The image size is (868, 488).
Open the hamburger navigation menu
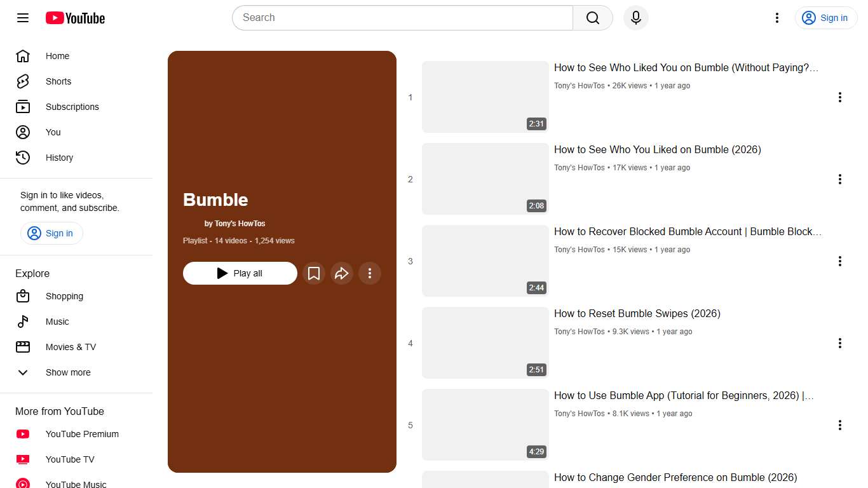(22, 18)
